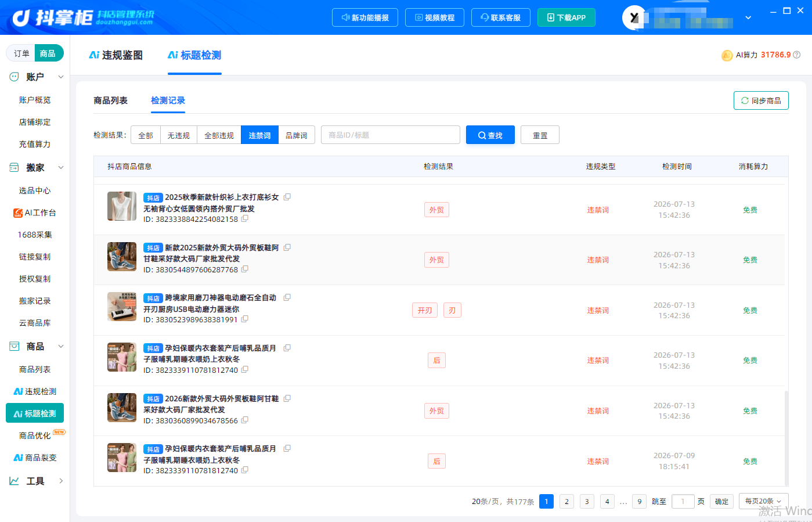812x522 pixels.
Task: Select the 违禁词 filter option
Action: point(259,135)
